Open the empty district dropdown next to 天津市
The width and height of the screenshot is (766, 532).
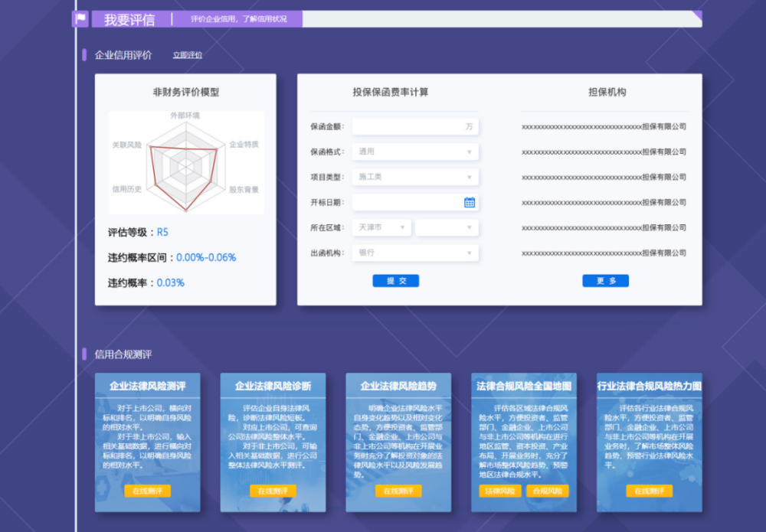click(x=447, y=228)
